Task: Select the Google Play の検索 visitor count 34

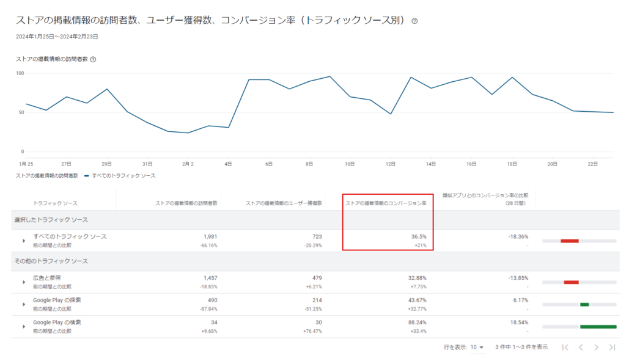Action: click(215, 323)
